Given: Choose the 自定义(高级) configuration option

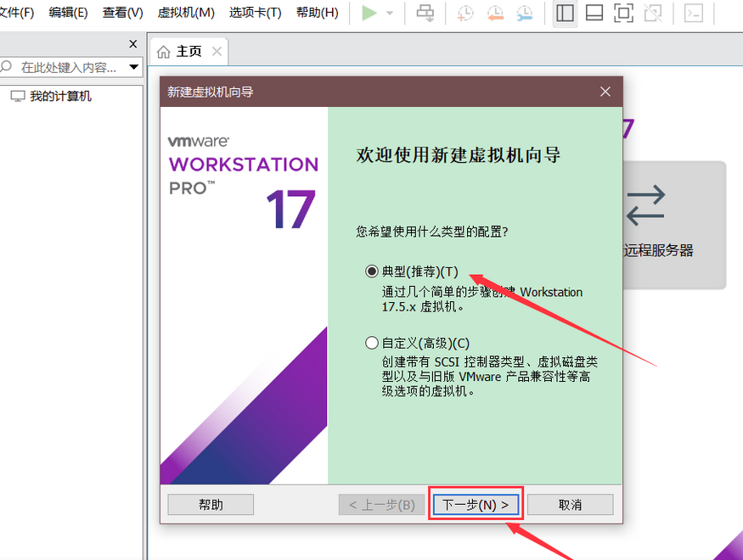Looking at the screenshot, I should pos(371,343).
